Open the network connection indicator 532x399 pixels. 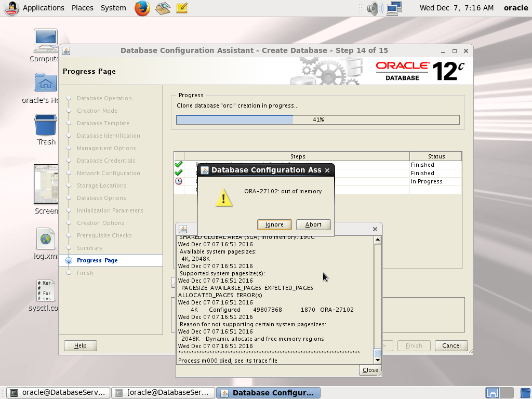point(394,8)
